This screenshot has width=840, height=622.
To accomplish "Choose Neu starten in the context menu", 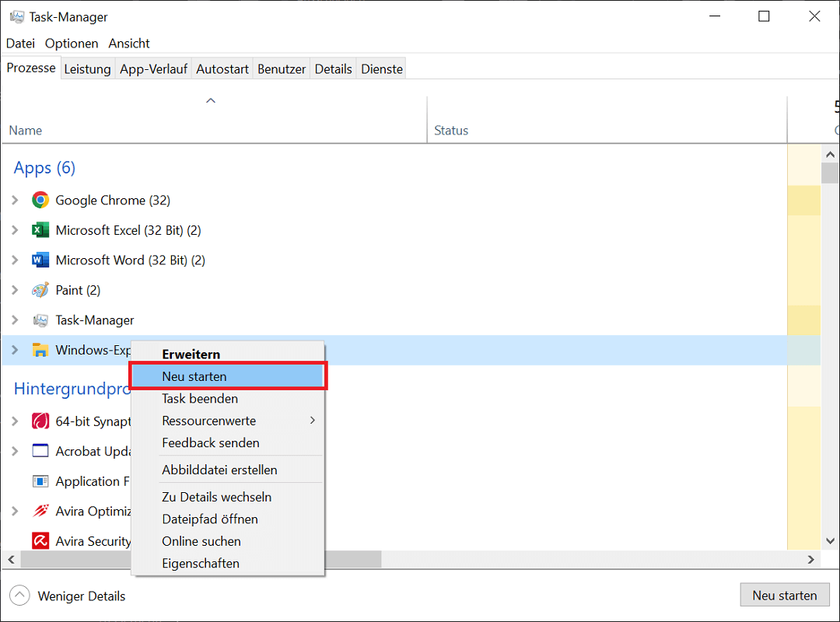I will pos(228,376).
